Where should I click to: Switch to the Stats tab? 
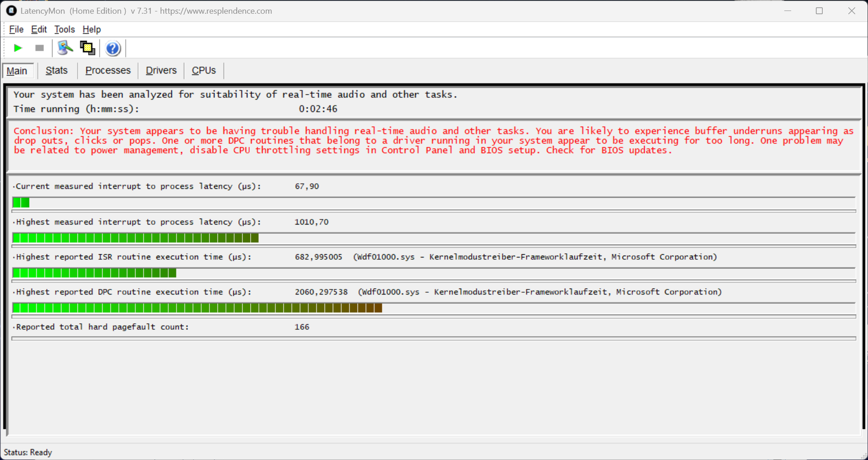pos(57,70)
